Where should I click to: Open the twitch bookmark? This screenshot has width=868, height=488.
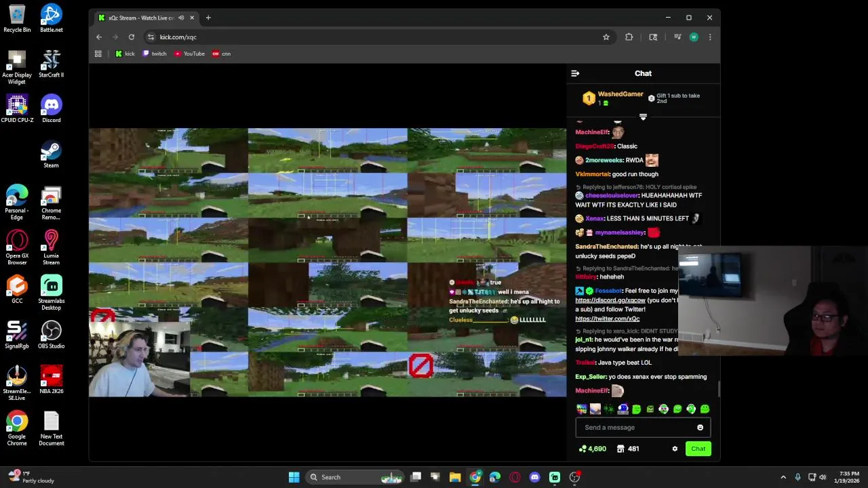coord(155,54)
